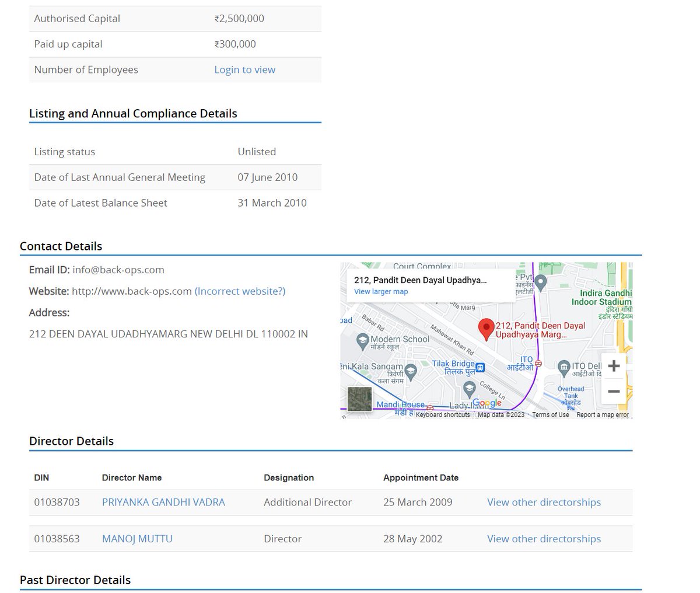Click the Paid up capital value ₹300,000
The image size is (700, 593).
tap(235, 44)
